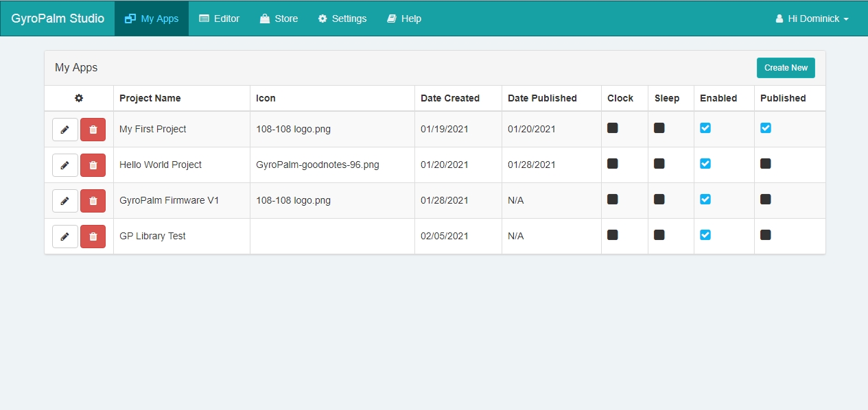Click 108-108 logo.png in My First Project row
Image resolution: width=868 pixels, height=410 pixels.
(293, 129)
